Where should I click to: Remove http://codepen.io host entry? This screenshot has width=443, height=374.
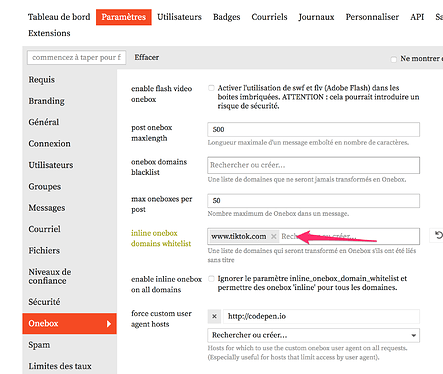click(214, 316)
